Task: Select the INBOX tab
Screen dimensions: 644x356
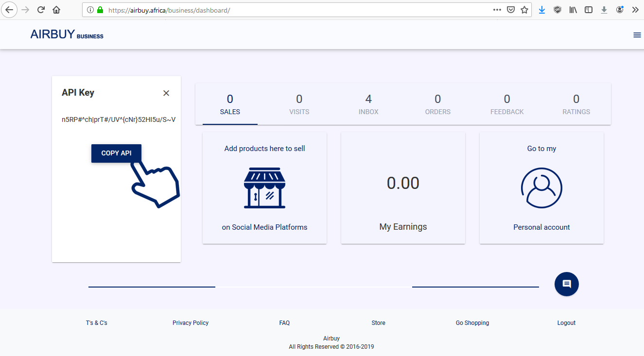Action: tap(368, 104)
